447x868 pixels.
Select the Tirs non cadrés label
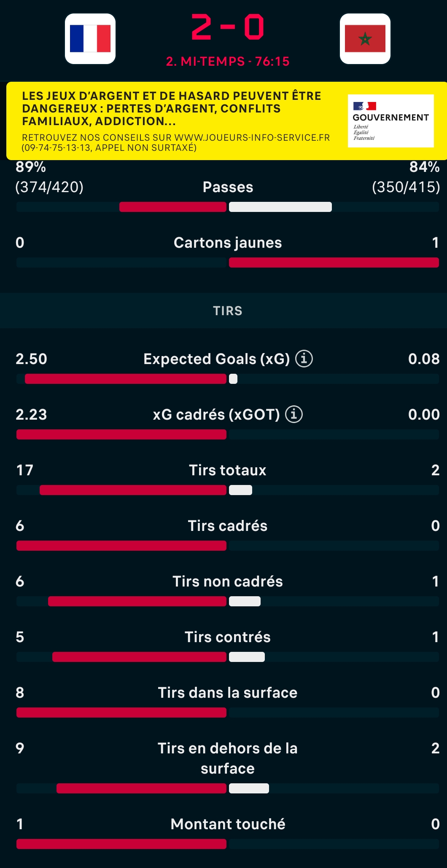228,581
